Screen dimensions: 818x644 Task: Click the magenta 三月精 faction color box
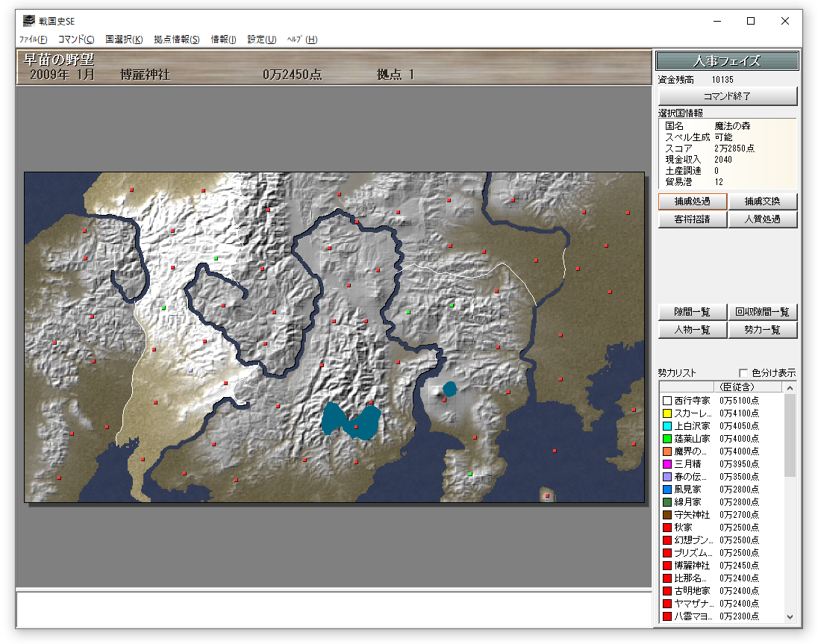[667, 464]
